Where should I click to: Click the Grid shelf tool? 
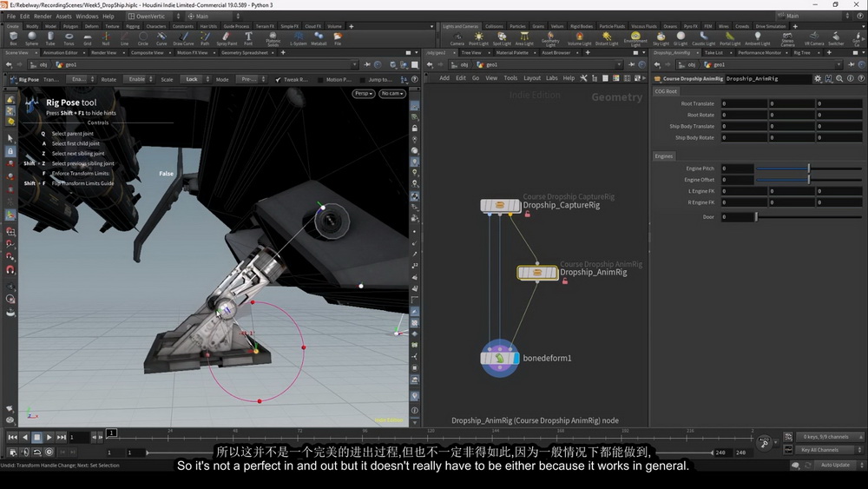(88, 38)
